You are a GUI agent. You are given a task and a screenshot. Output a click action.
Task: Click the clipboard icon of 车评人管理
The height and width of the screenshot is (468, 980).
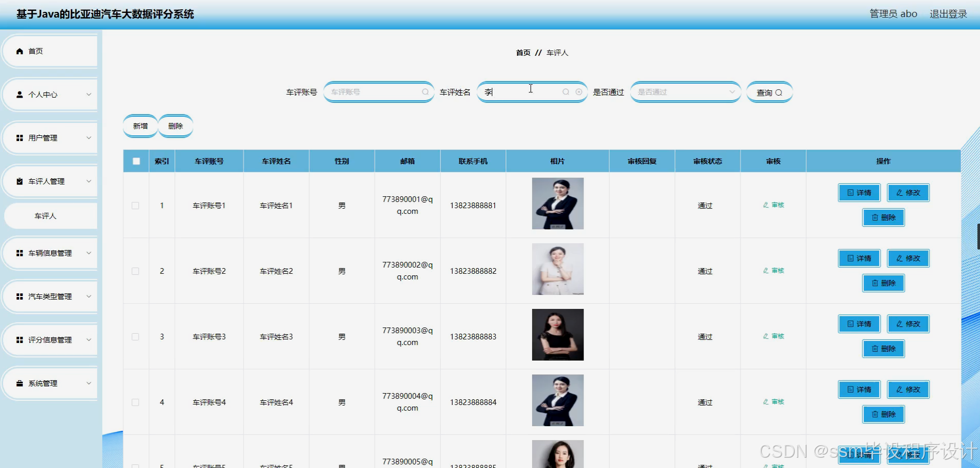pos(20,181)
